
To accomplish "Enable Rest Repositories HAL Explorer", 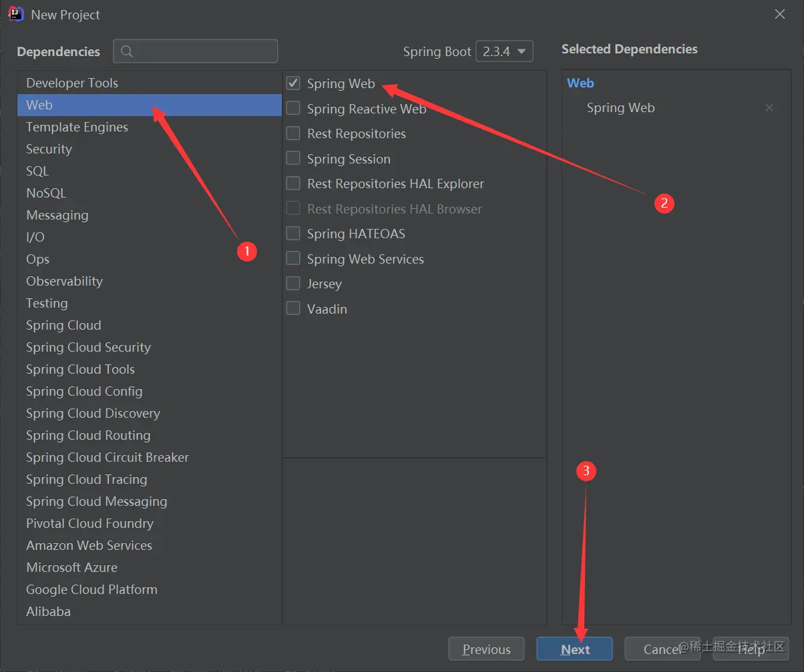I will 293,184.
